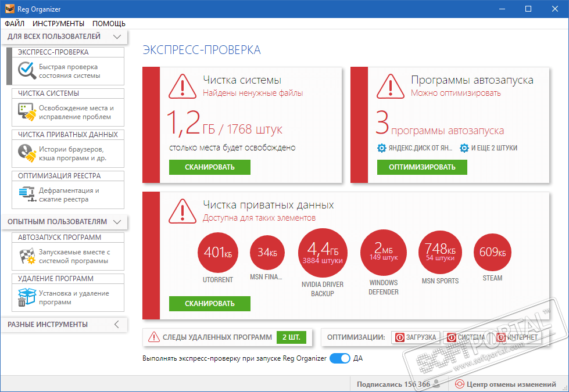Viewport: 569px width, 392px height.
Task: Click the NVIDIA Driver Backup 4,4 ГБ circle
Action: pyautogui.click(x=323, y=253)
